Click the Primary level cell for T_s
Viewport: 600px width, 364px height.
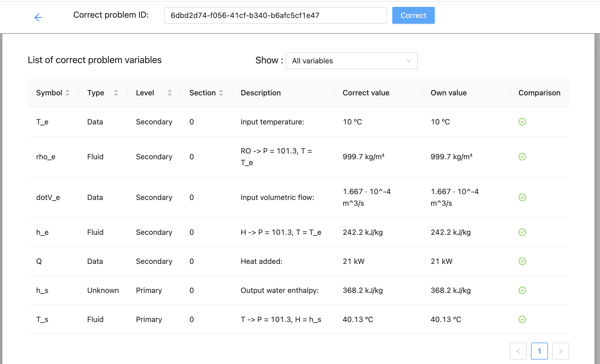click(x=149, y=319)
